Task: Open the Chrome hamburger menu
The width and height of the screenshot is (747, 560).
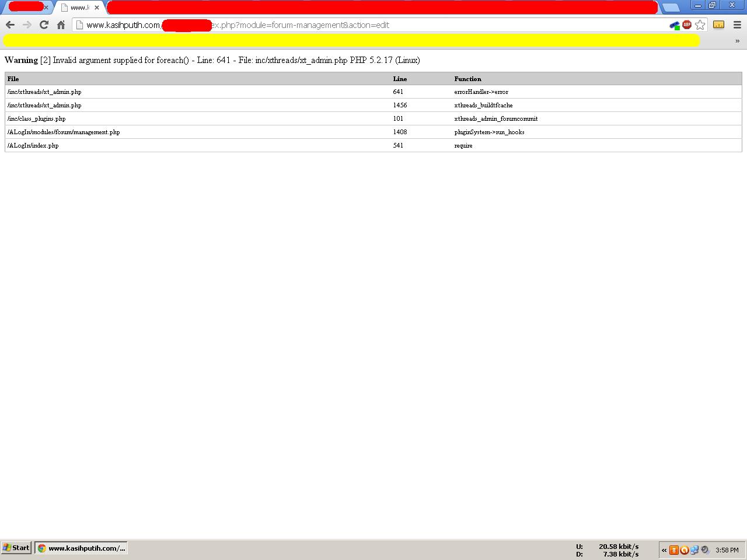Action: coord(738,24)
